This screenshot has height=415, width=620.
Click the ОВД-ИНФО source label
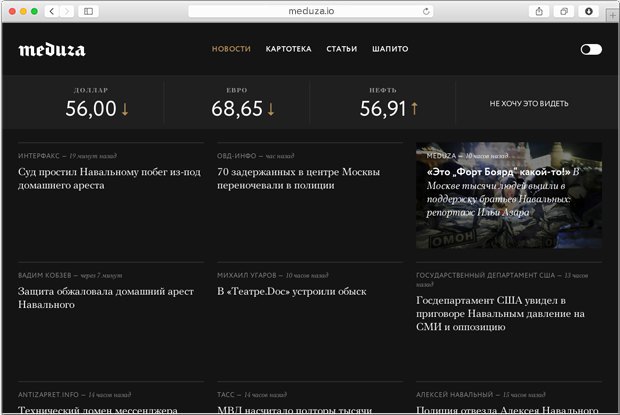(236, 156)
